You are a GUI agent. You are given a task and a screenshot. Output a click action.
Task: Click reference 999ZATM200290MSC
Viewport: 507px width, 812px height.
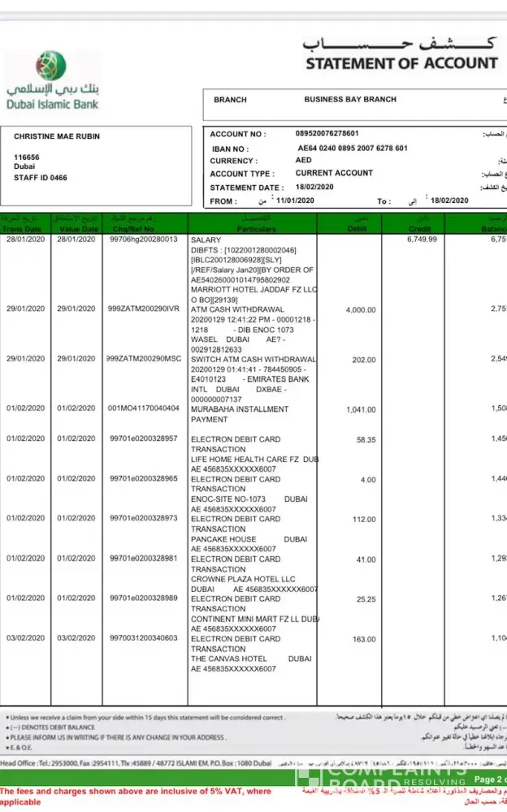point(144,358)
